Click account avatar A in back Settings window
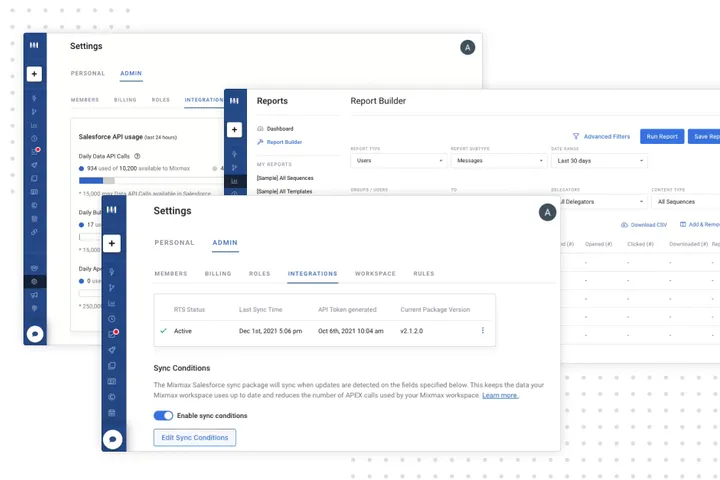Viewport: 720px width, 480px height. pyautogui.click(x=467, y=47)
